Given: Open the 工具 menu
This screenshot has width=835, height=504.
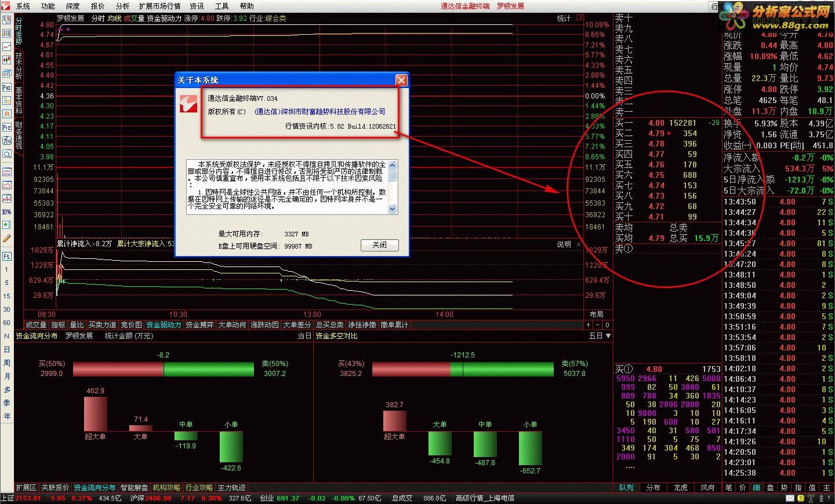Looking at the screenshot, I should pyautogui.click(x=222, y=6).
